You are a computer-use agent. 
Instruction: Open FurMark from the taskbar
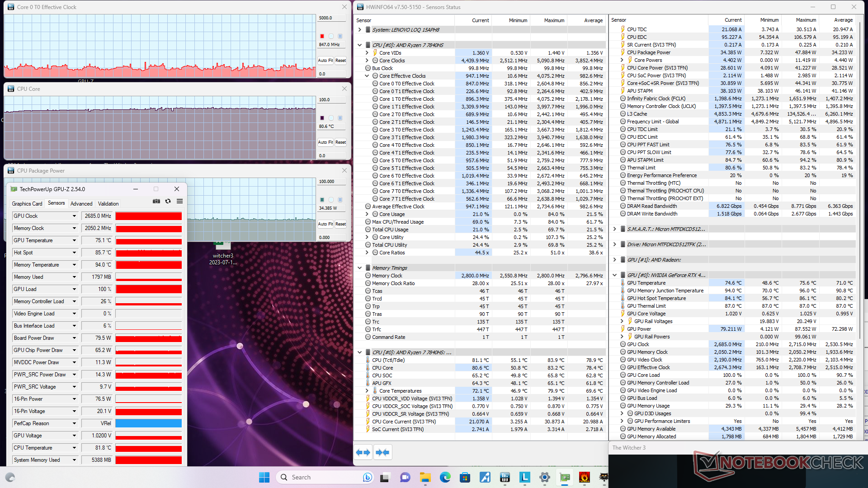584,477
